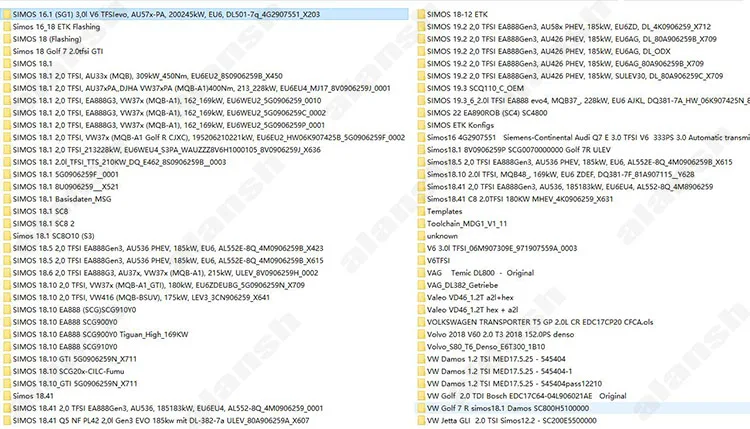
Task: Select 'Simos 18.1 SC8O10 (S3)' folder
Action: (54, 236)
